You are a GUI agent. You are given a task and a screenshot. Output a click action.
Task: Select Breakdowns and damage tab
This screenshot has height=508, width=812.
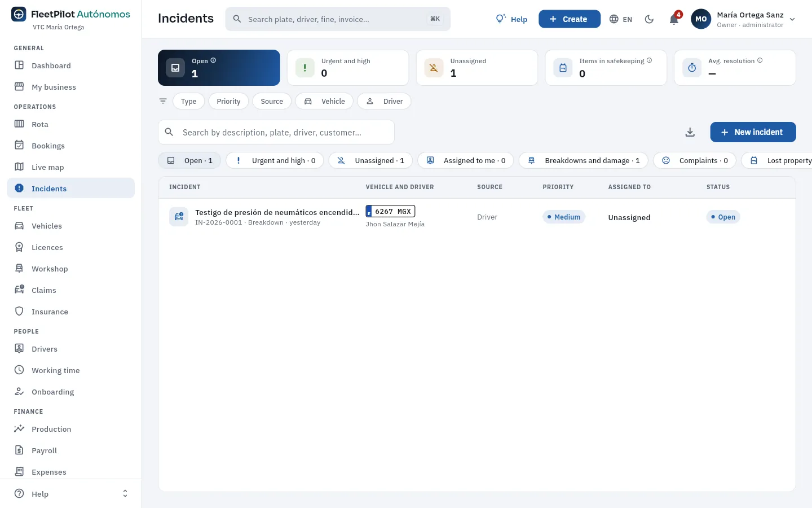pyautogui.click(x=583, y=160)
